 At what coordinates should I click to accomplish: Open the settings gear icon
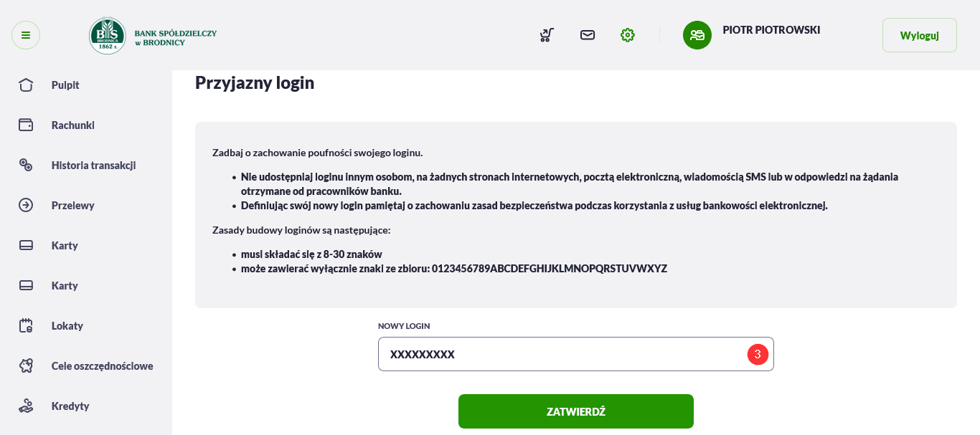tap(628, 35)
